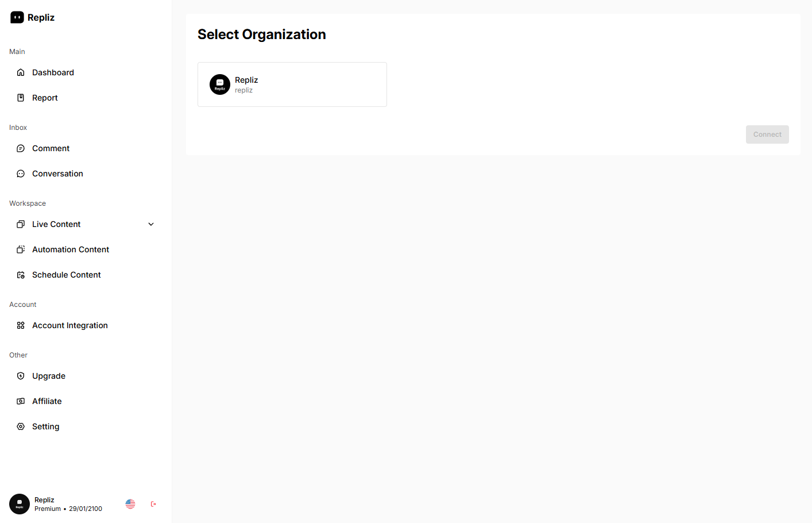Click the Report bookmark icon
Screen dimensions: 812x523
click(21, 98)
